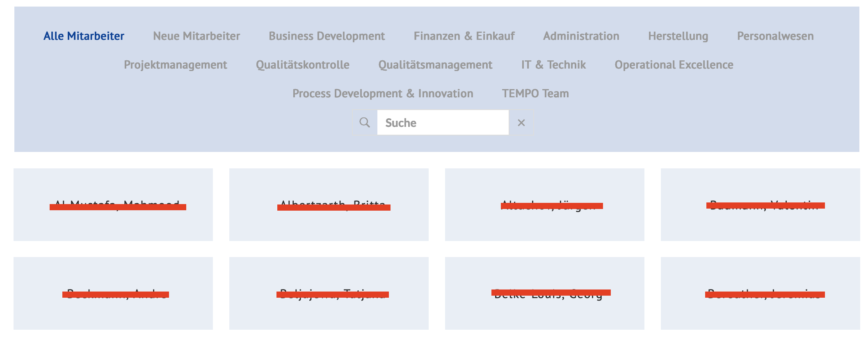Select the Alle Mitarbeiter filter tab
Screen dimensions: 868x340
point(84,36)
